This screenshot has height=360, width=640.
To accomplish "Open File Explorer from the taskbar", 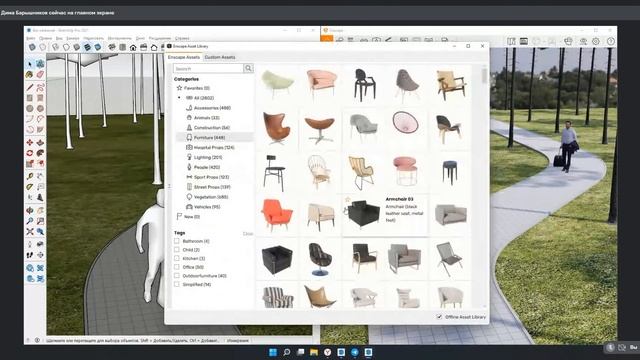I will point(314,352).
